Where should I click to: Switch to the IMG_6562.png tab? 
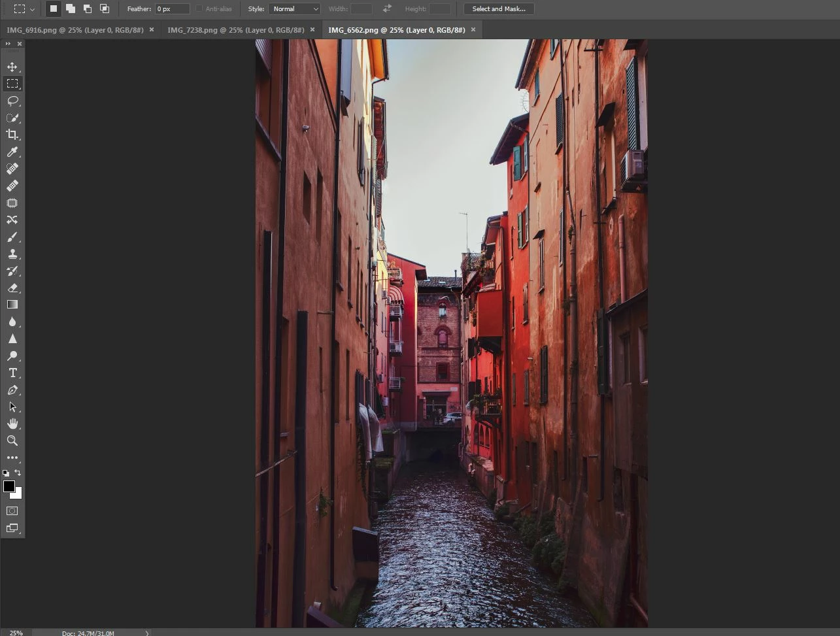[x=397, y=30]
